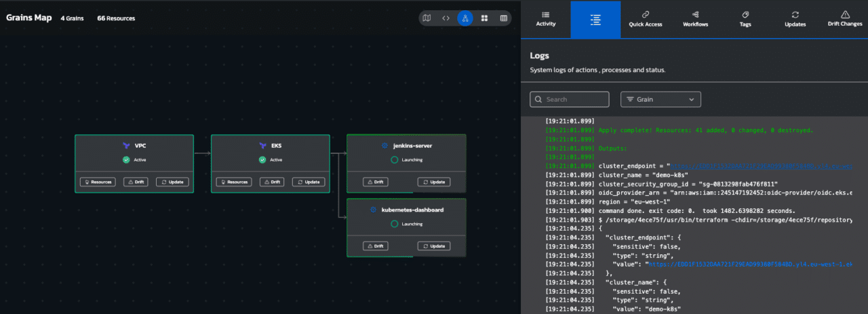868x314 pixels.
Task: Click the kubernetes-dashboard Helm icon
Action: pos(373,210)
